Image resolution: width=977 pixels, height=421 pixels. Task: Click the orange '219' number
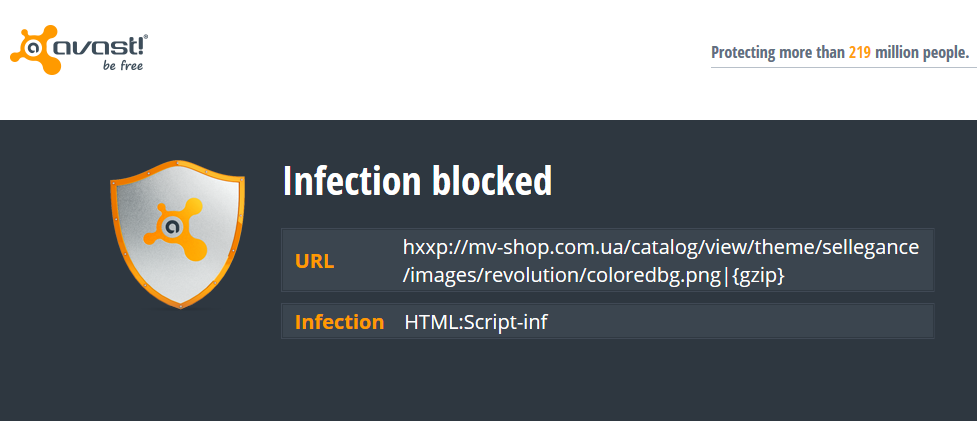859,53
